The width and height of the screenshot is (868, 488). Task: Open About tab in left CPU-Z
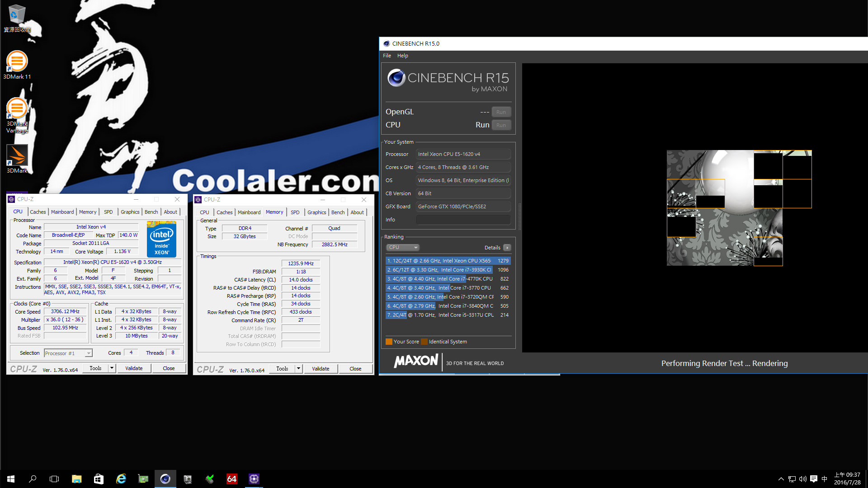pyautogui.click(x=170, y=212)
